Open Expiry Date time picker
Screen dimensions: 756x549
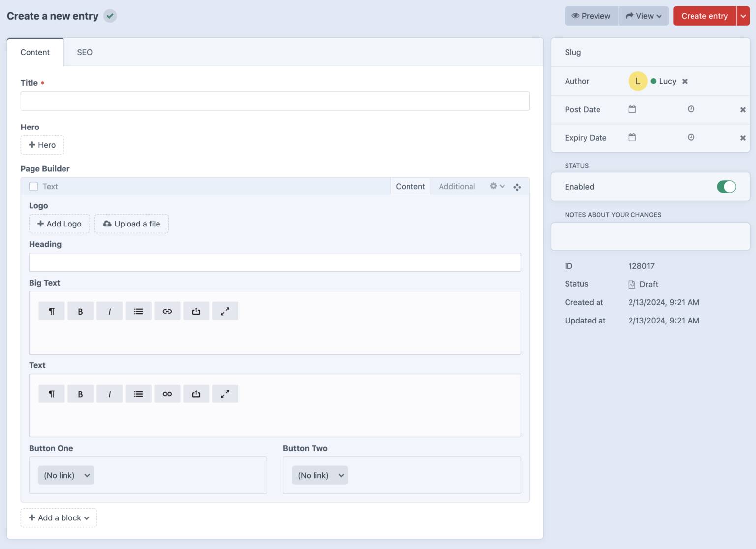691,137
